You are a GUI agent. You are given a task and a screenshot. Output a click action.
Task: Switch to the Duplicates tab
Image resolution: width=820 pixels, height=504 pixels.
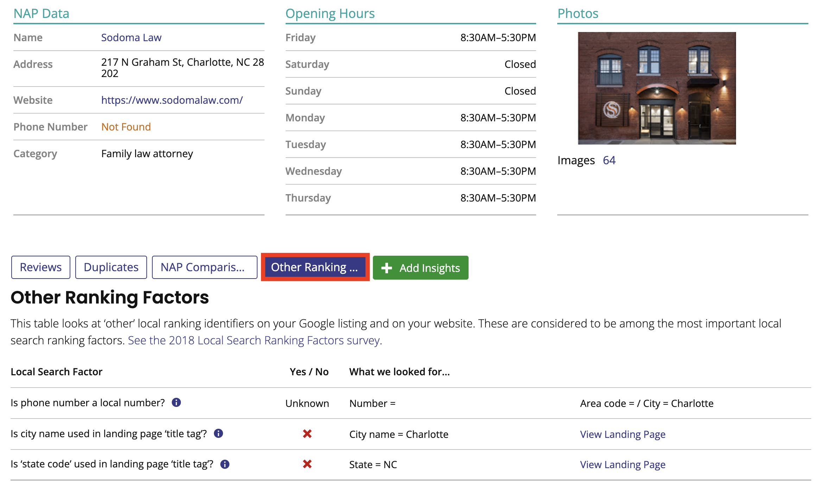(x=111, y=267)
